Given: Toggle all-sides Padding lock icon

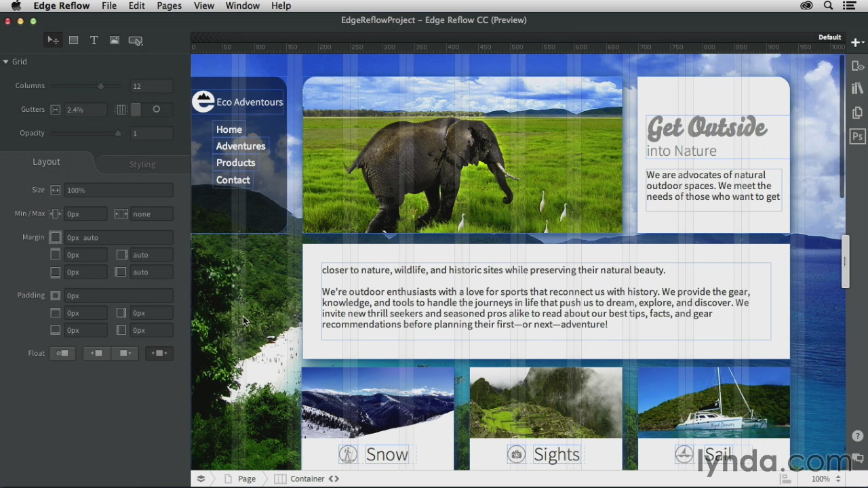Looking at the screenshot, I should 56,296.
